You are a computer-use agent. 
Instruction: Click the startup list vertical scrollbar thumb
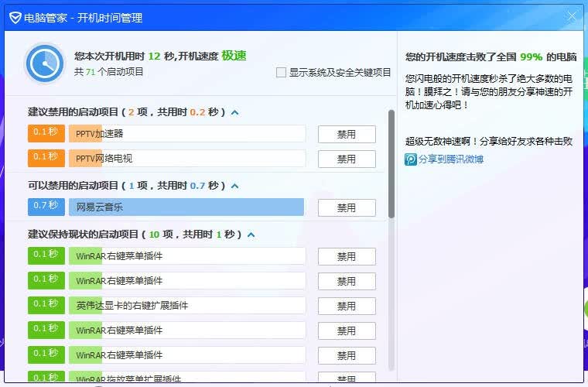pos(391,164)
